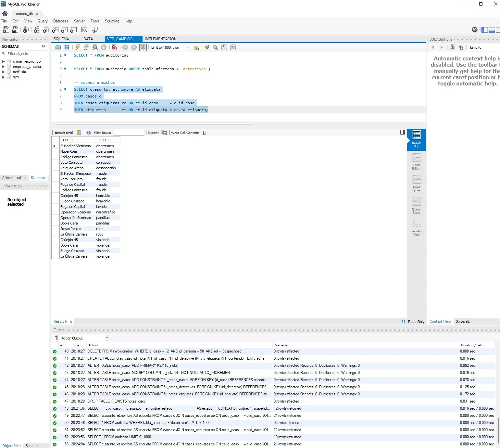Image resolution: width=500 pixels, height=448 pixels.
Task: Toggle wrap cell content
Action: pyautogui.click(x=205, y=133)
